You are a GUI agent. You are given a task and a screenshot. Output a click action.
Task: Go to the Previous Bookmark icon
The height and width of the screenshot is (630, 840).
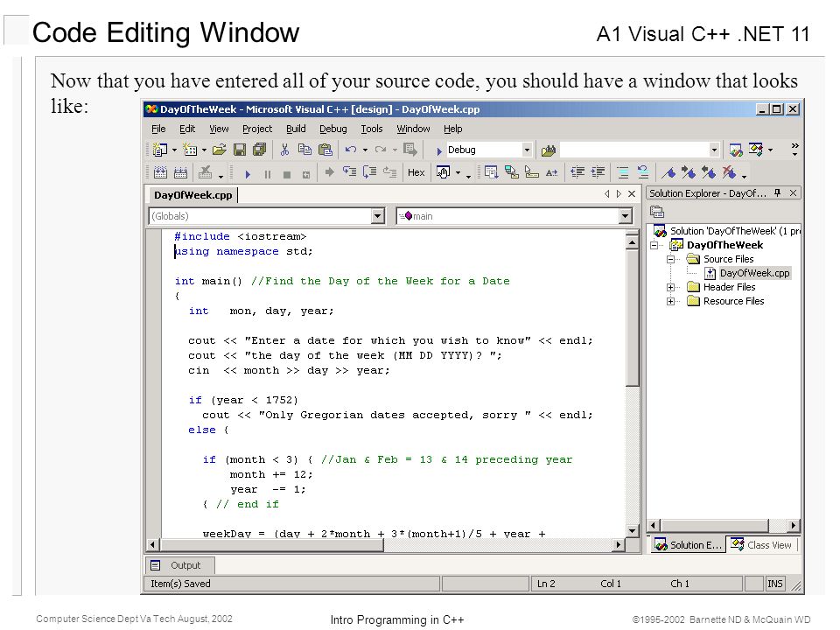click(x=709, y=172)
